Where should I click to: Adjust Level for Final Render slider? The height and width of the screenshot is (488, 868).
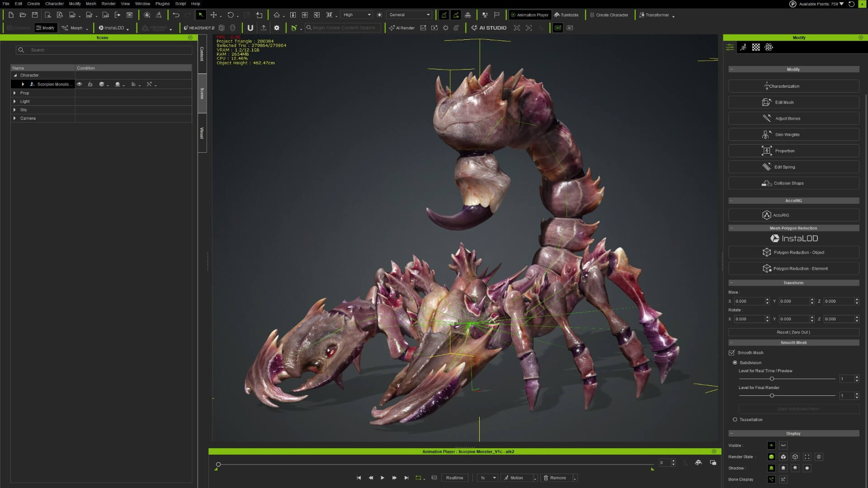coord(772,396)
